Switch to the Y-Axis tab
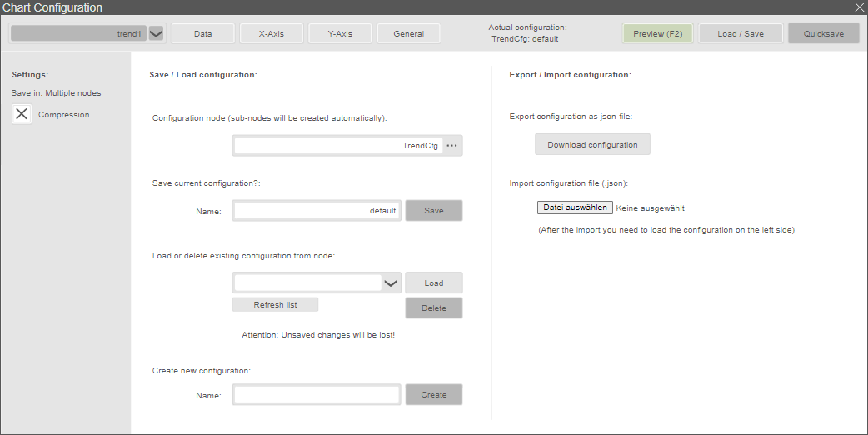The image size is (868, 435). [340, 34]
